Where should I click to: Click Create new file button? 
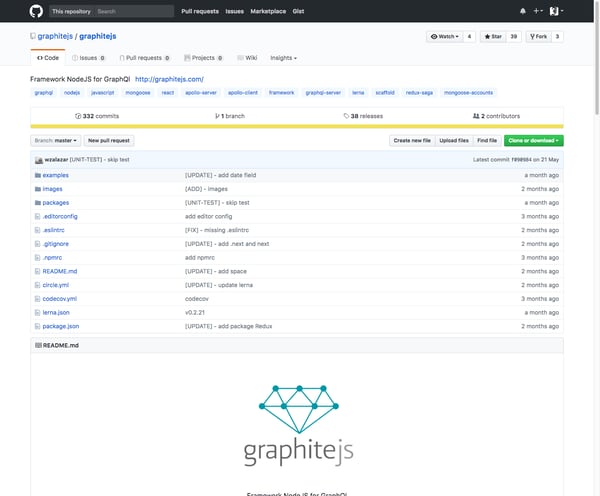[x=412, y=140]
